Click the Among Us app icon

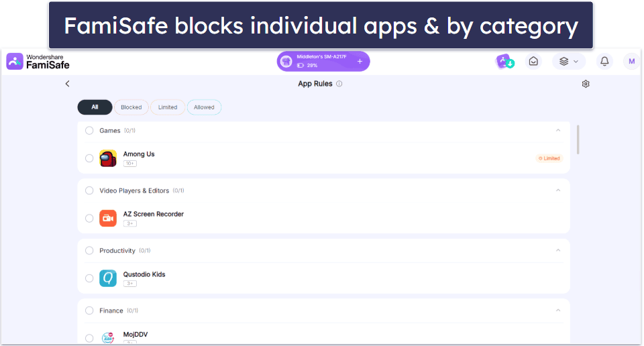[108, 158]
